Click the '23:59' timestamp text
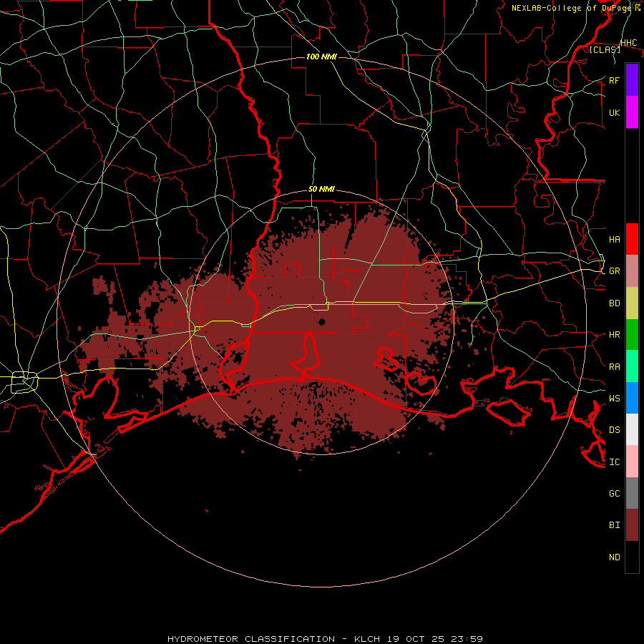644x644 pixels. coord(466,639)
